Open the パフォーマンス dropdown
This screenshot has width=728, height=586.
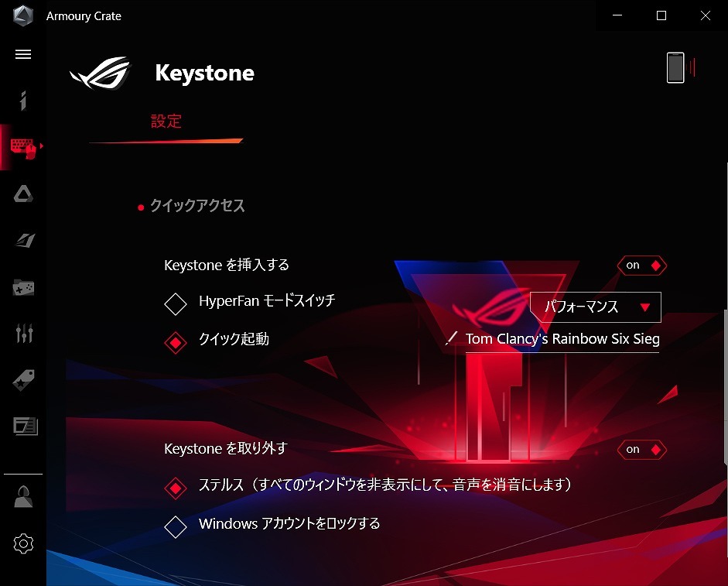coord(595,307)
